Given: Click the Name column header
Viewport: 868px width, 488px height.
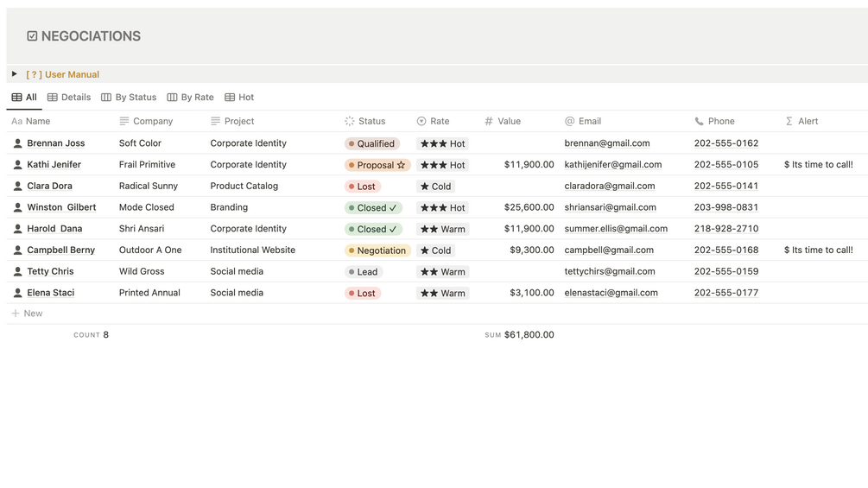Looking at the screenshot, I should click(31, 121).
